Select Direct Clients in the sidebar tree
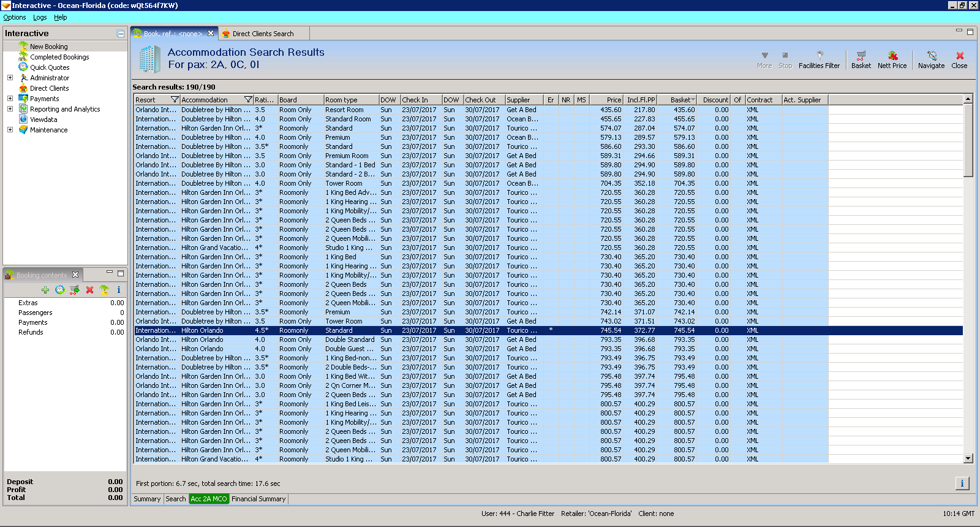 point(50,88)
